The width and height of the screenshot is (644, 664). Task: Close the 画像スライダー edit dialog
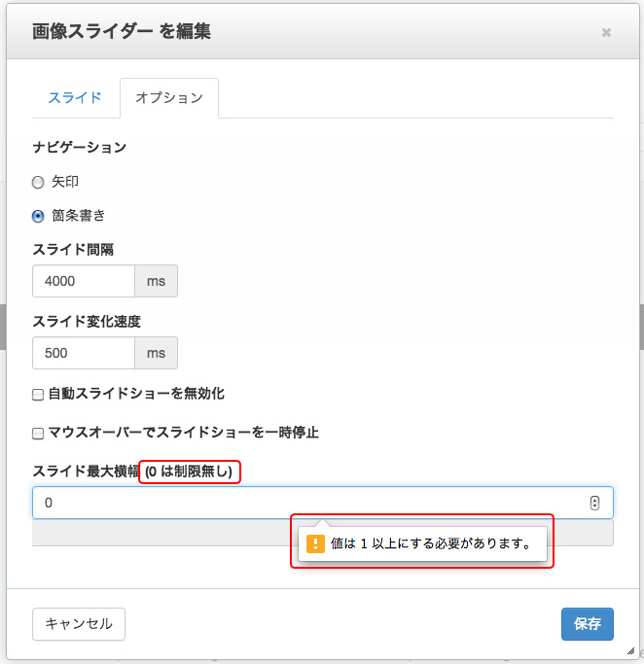coord(606,33)
